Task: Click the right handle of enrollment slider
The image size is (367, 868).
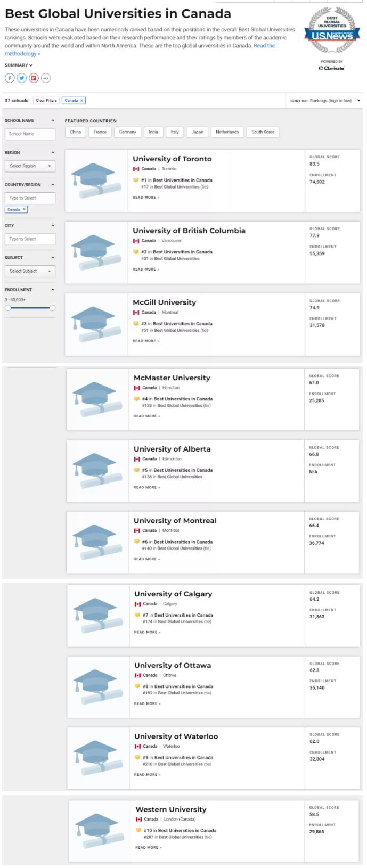Action: [x=52, y=308]
